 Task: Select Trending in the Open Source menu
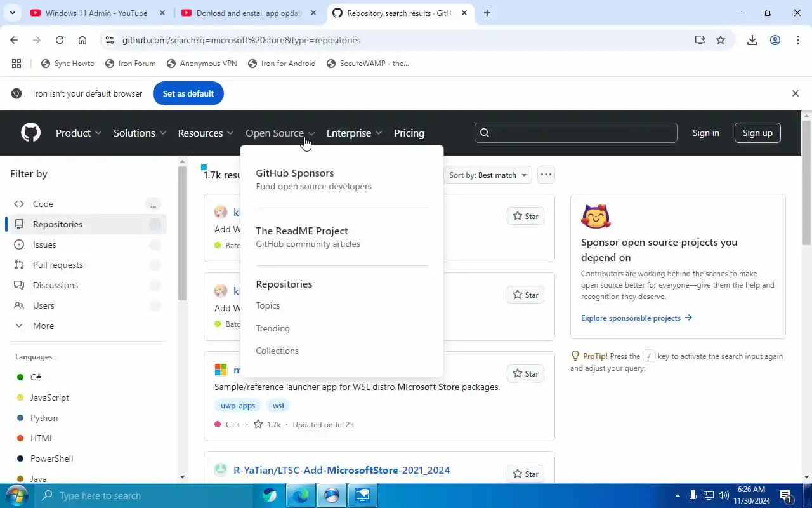(273, 328)
